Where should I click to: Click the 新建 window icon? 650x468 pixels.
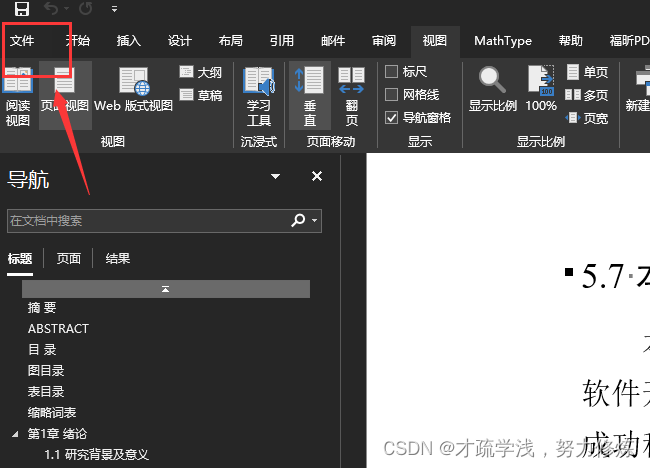(638, 89)
